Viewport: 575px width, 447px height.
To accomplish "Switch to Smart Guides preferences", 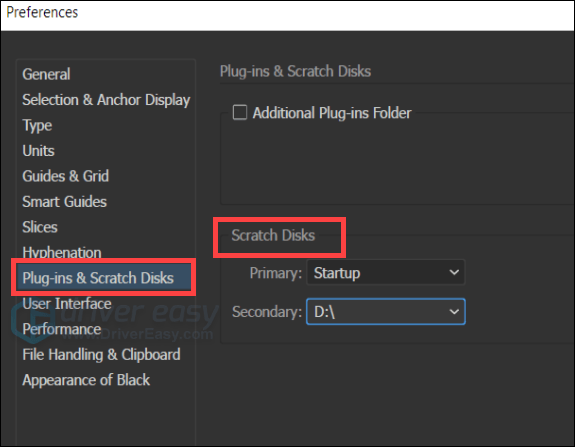I will (65, 202).
